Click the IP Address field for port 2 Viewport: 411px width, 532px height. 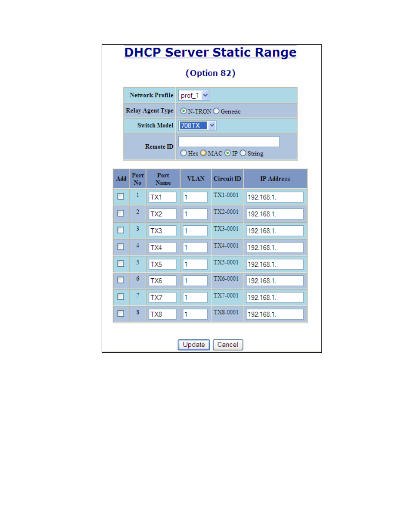tap(275, 214)
